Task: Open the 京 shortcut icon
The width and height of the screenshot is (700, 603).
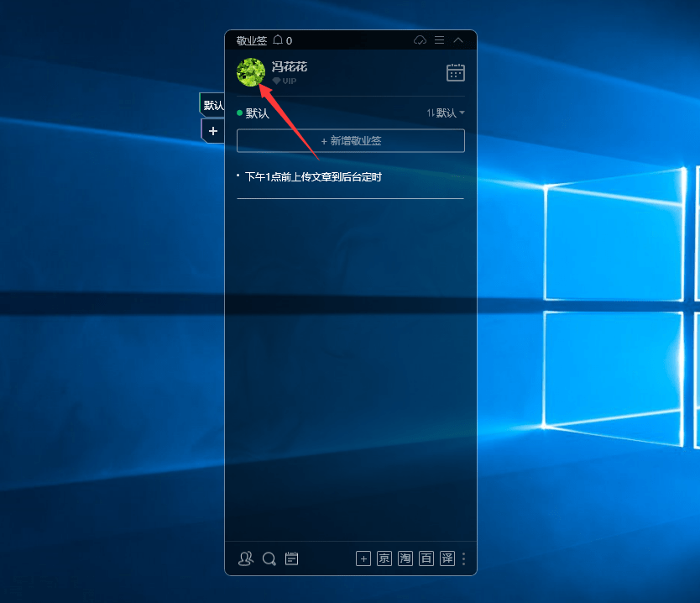Action: 384,558
